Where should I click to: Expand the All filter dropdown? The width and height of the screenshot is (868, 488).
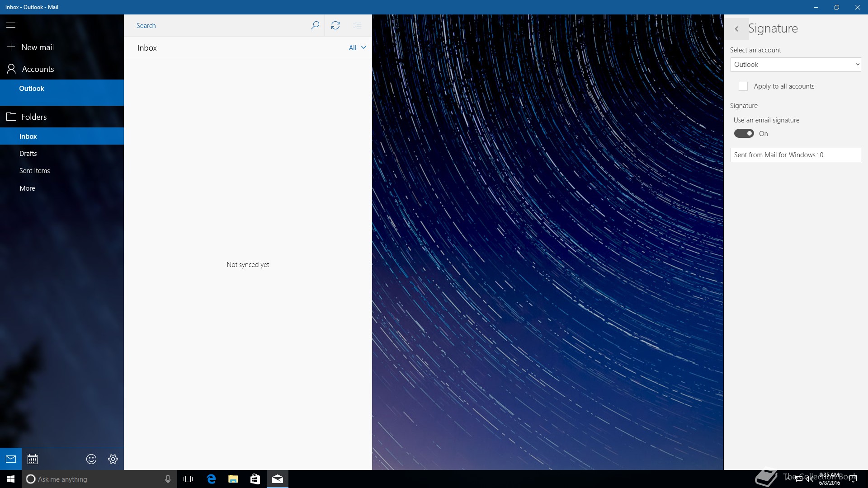coord(357,48)
